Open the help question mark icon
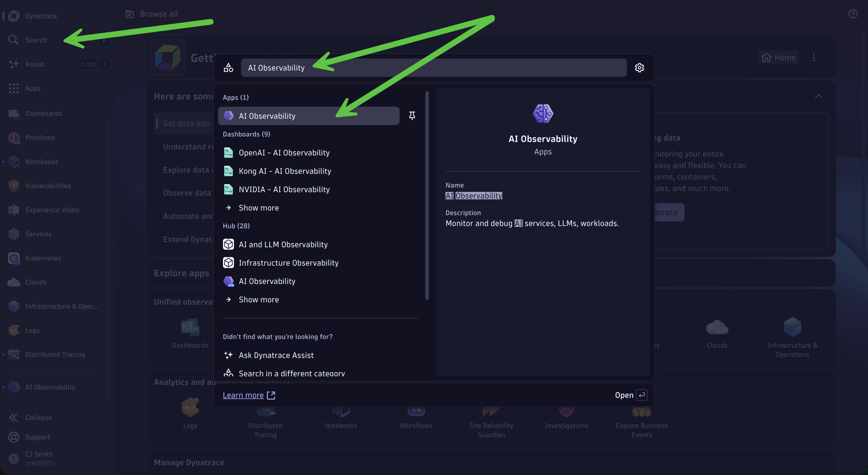Image resolution: width=868 pixels, height=475 pixels. click(x=852, y=14)
